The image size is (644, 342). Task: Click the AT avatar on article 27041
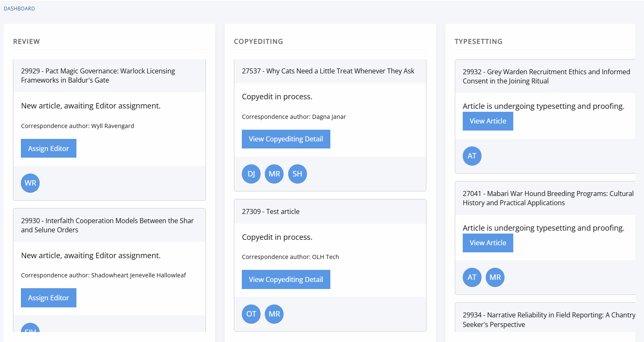pyautogui.click(x=472, y=277)
